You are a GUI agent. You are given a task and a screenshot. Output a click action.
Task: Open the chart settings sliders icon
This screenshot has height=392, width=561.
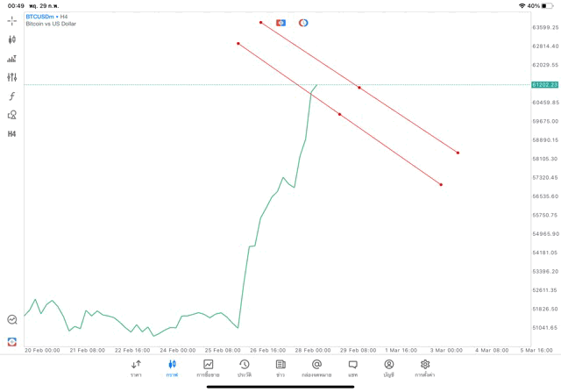click(x=11, y=77)
